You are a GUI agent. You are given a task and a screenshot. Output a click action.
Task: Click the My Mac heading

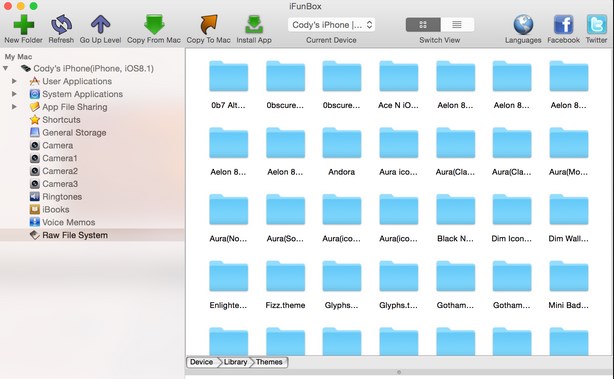point(18,57)
